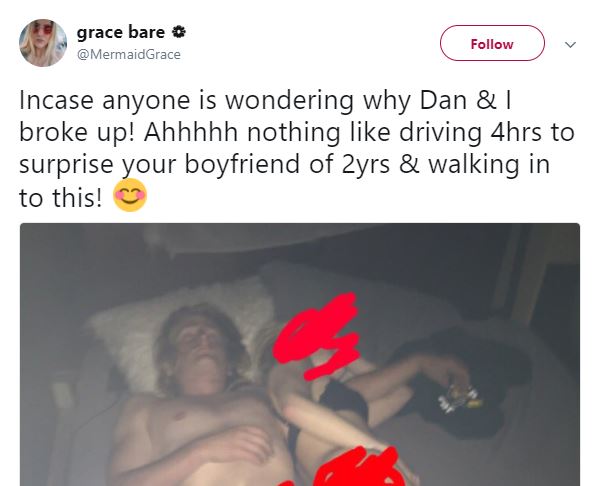Click the upper red scribble on photo

[316, 336]
